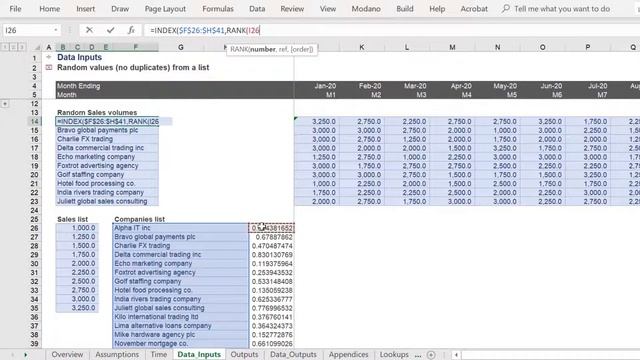Switch to the Appendices sheet tab

click(349, 354)
